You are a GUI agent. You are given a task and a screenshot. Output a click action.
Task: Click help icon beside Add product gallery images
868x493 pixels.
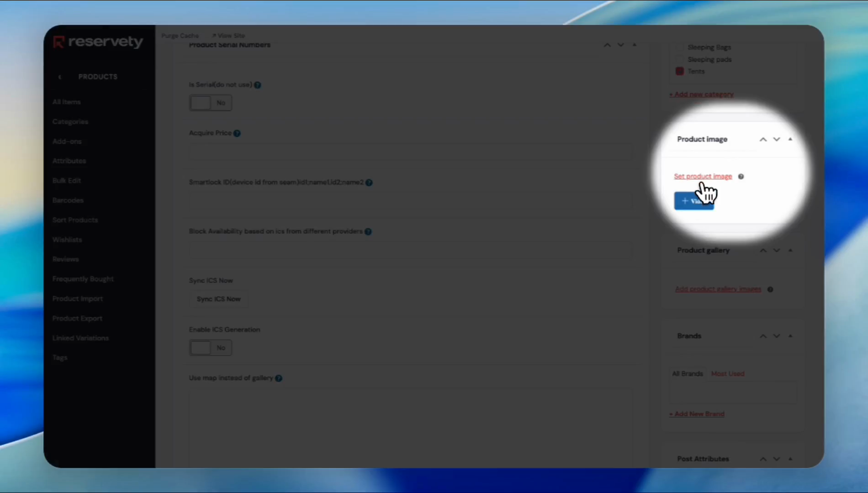[x=770, y=289]
